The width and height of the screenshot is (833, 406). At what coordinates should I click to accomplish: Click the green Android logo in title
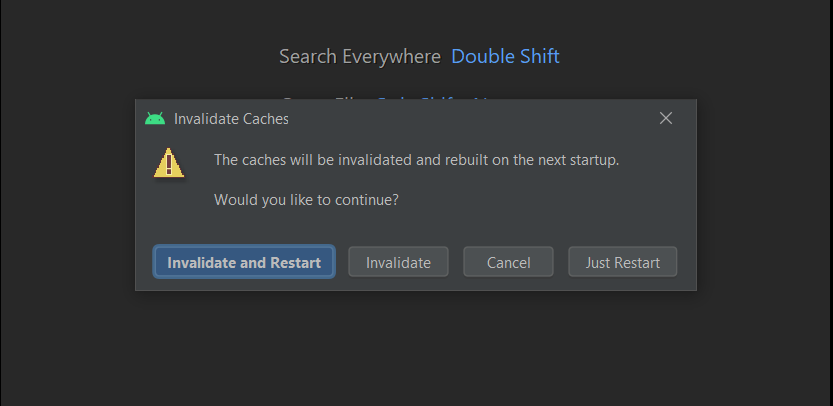(155, 118)
